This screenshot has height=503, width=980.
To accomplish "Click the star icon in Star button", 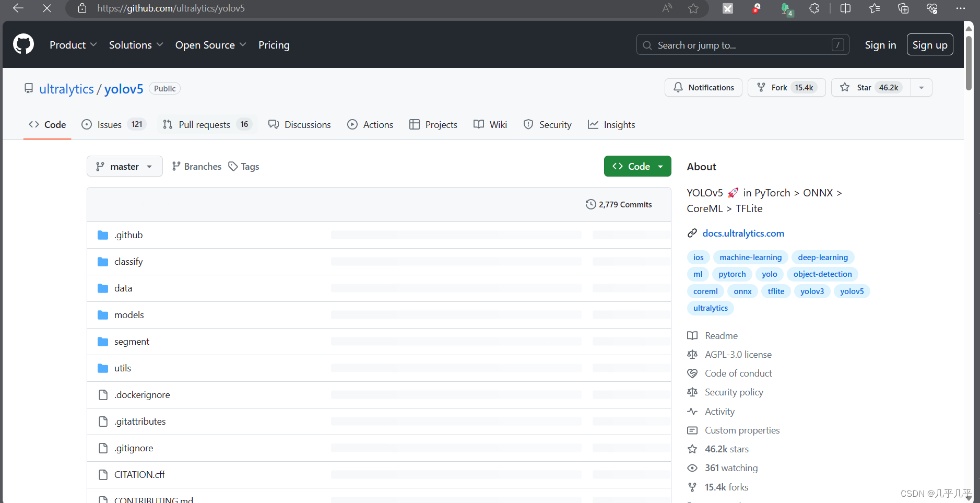I will click(845, 87).
